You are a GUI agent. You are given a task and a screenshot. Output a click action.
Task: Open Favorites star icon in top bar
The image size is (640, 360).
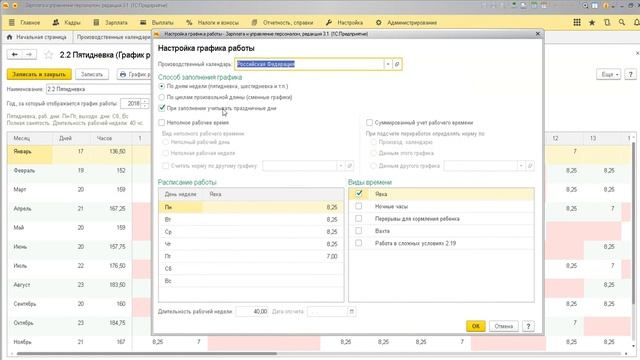592,22
